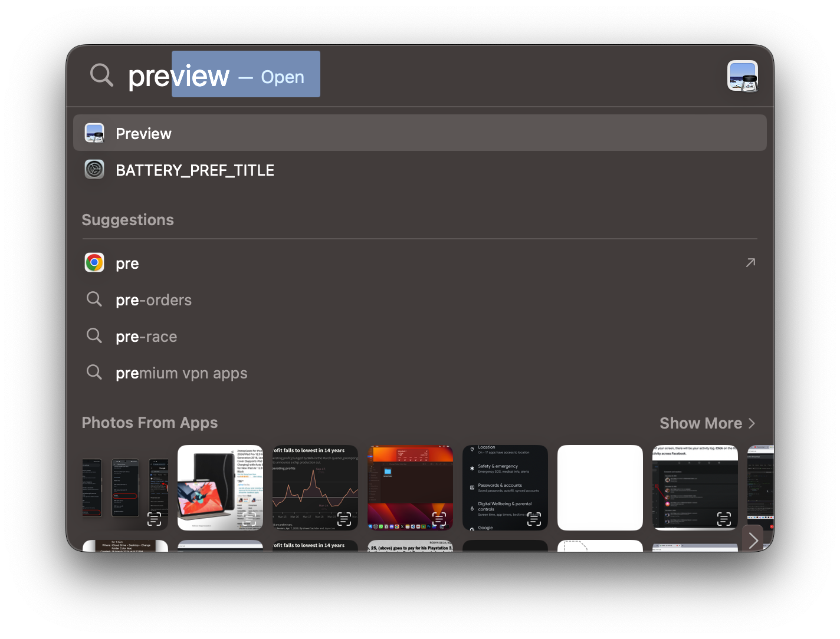Click Live Text icon on the Facebook activity thumbnail
This screenshot has width=840, height=639.
click(x=724, y=519)
